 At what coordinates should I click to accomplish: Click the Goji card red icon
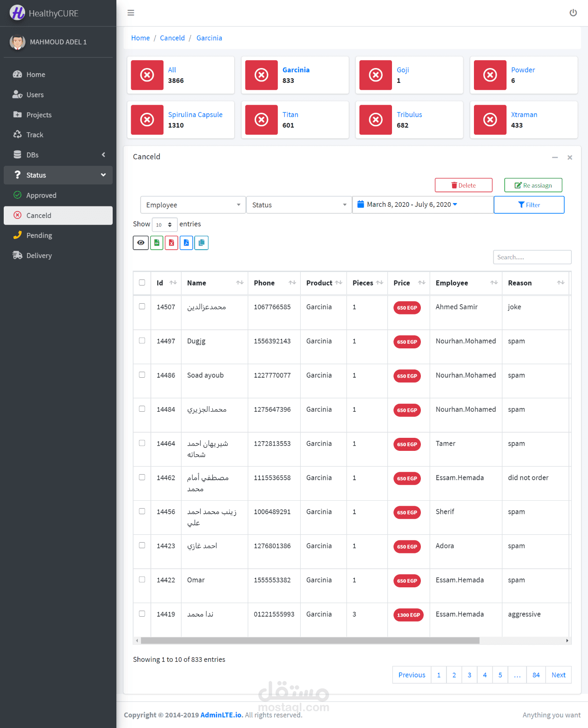(x=376, y=75)
